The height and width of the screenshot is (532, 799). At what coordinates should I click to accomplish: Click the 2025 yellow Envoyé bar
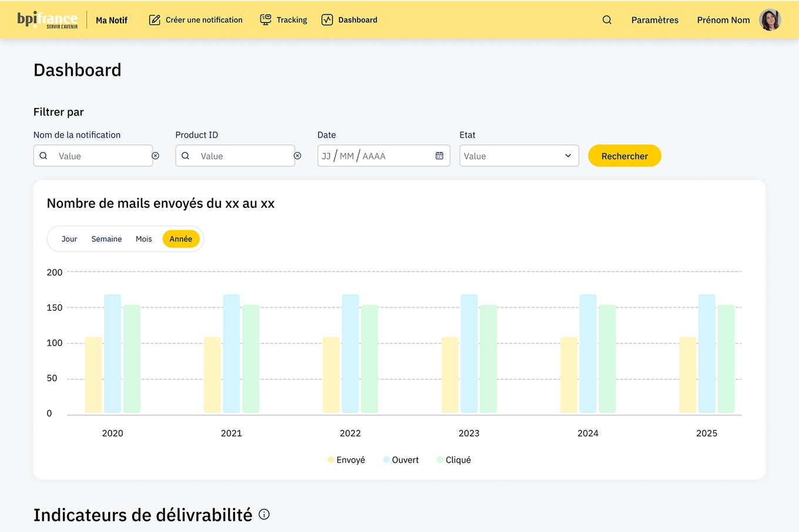pyautogui.click(x=688, y=375)
